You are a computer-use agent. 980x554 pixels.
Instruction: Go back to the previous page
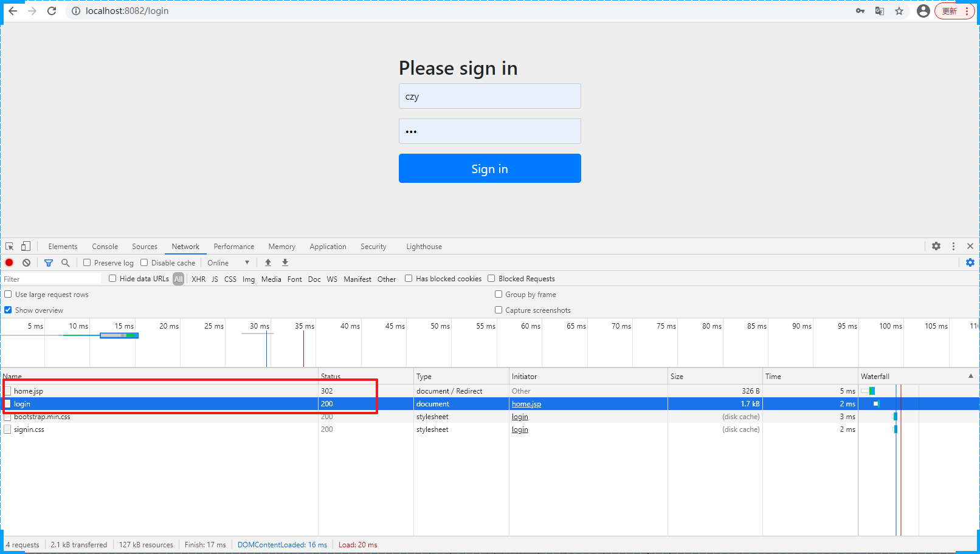coord(13,11)
